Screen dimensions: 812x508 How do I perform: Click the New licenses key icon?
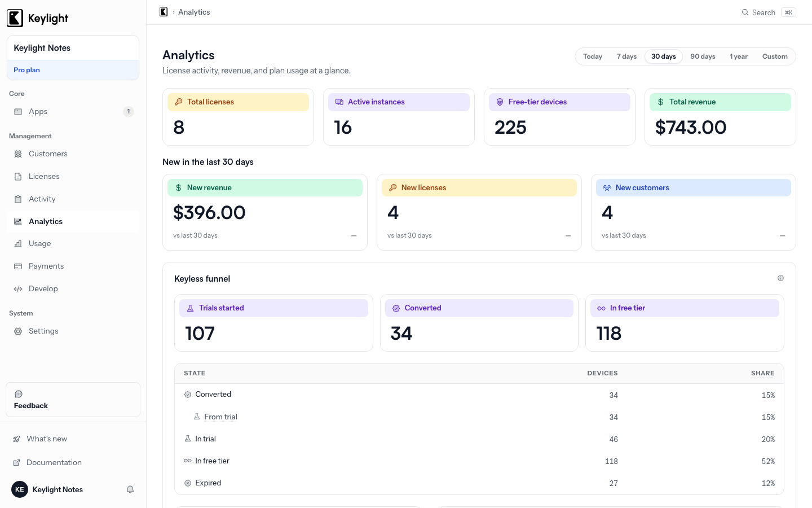point(393,188)
